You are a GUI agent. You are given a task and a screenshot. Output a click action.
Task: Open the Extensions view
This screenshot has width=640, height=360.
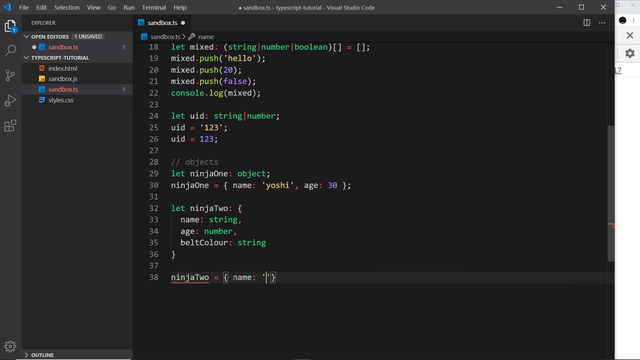(x=10, y=125)
